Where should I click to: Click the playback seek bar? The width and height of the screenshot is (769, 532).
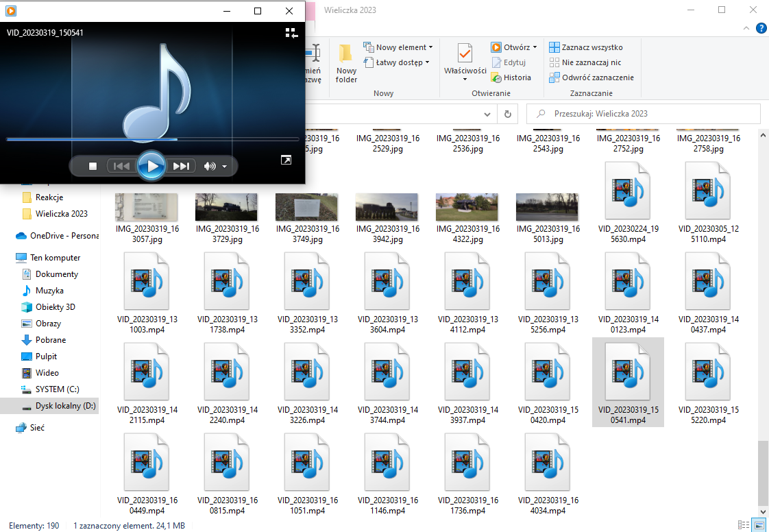coord(152,139)
